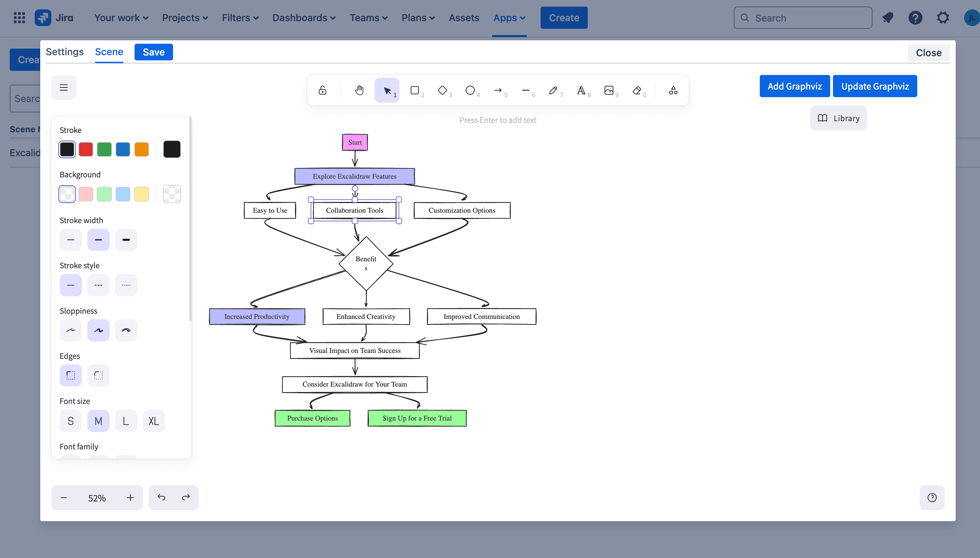
Task: Switch to the Scene tab
Action: (x=109, y=52)
